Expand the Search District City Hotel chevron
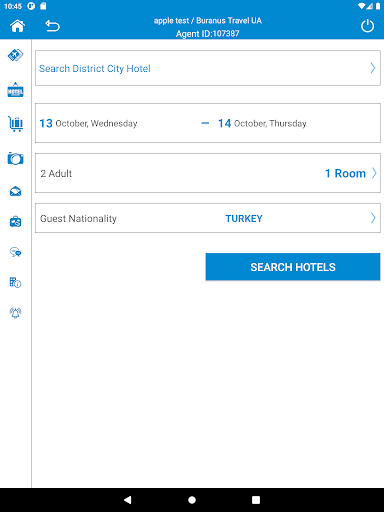 pyautogui.click(x=373, y=68)
